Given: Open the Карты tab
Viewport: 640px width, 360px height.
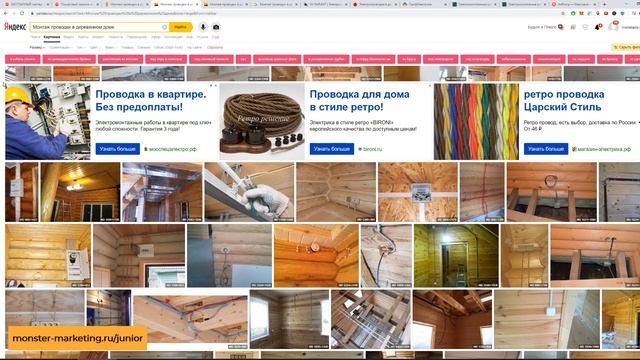Looking at the screenshot, I should point(83,37).
